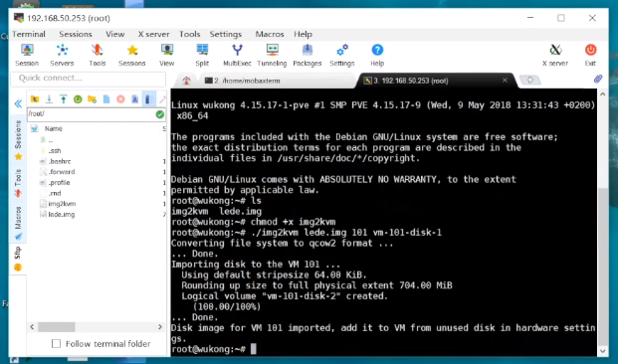The width and height of the screenshot is (618, 364).
Task: Click the Session toolbar icon
Action: tap(27, 55)
